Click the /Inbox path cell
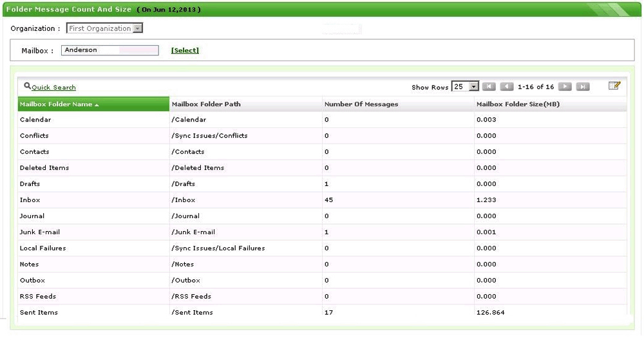 (x=245, y=200)
